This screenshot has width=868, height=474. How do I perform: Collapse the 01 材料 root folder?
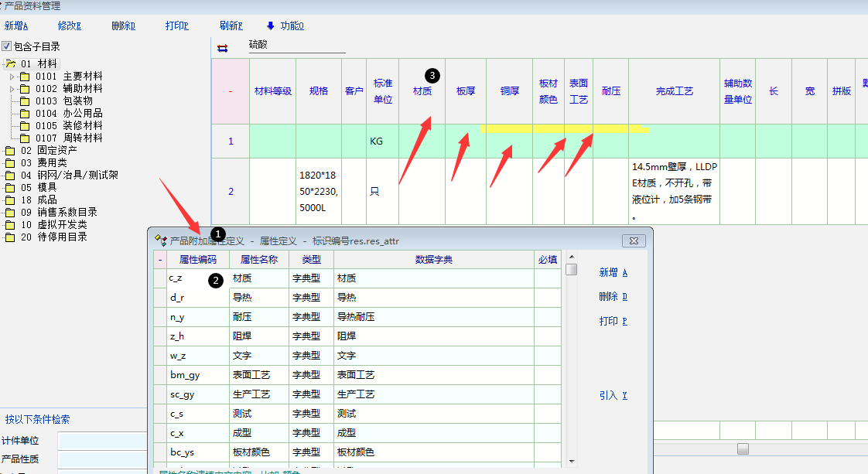10,64
